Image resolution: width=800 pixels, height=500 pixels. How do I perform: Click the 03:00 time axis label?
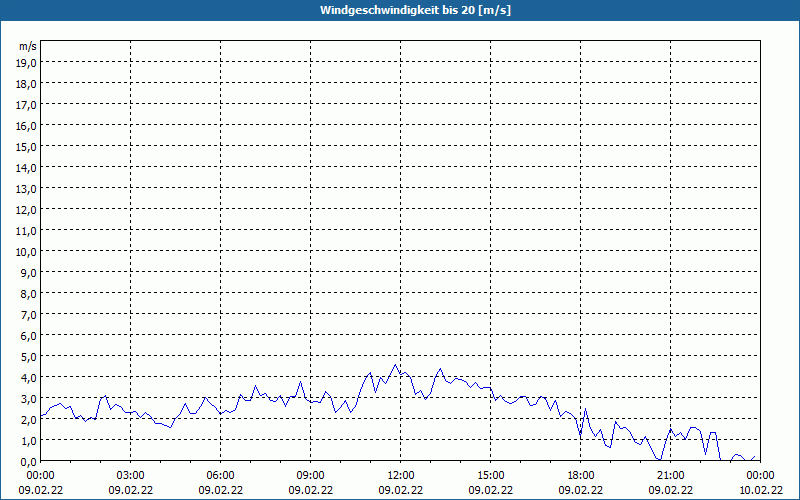(131, 476)
